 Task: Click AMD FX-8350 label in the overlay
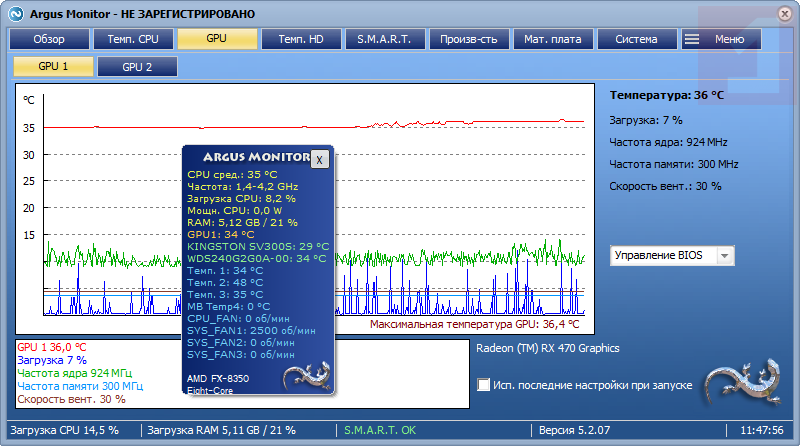click(218, 379)
